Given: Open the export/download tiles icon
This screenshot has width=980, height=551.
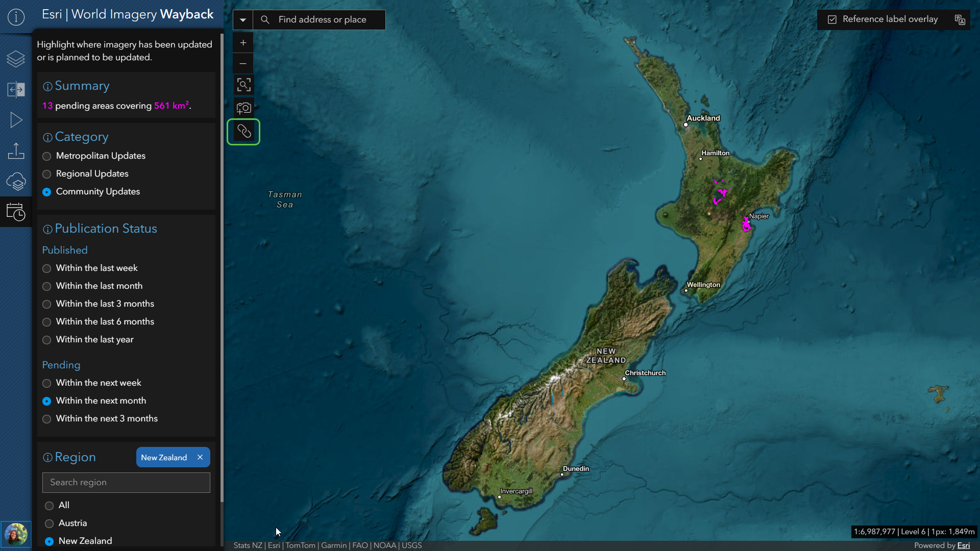Looking at the screenshot, I should click(16, 151).
